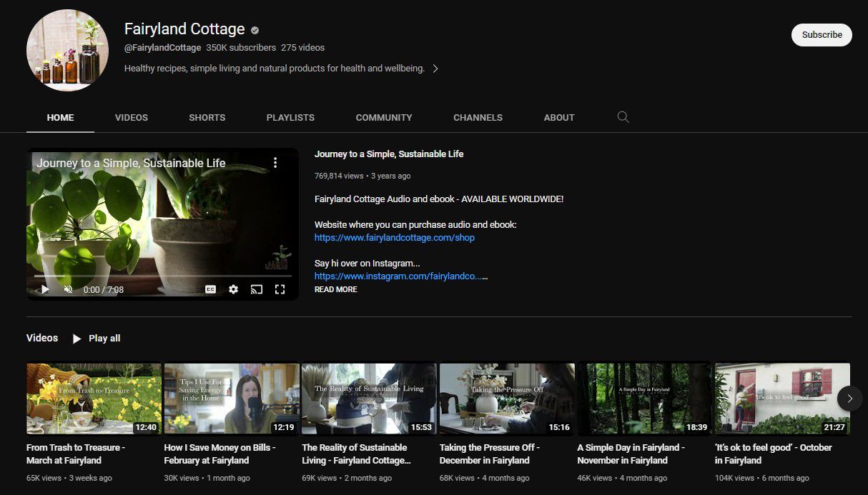Screen dimensions: 868x495
Task: Toggle closed captions in the player
Action: (x=210, y=289)
